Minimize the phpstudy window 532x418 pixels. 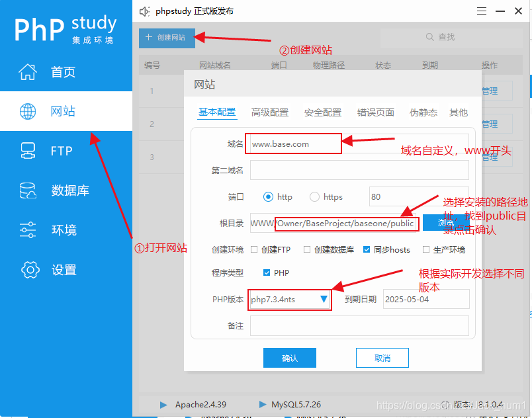pyautogui.click(x=500, y=11)
